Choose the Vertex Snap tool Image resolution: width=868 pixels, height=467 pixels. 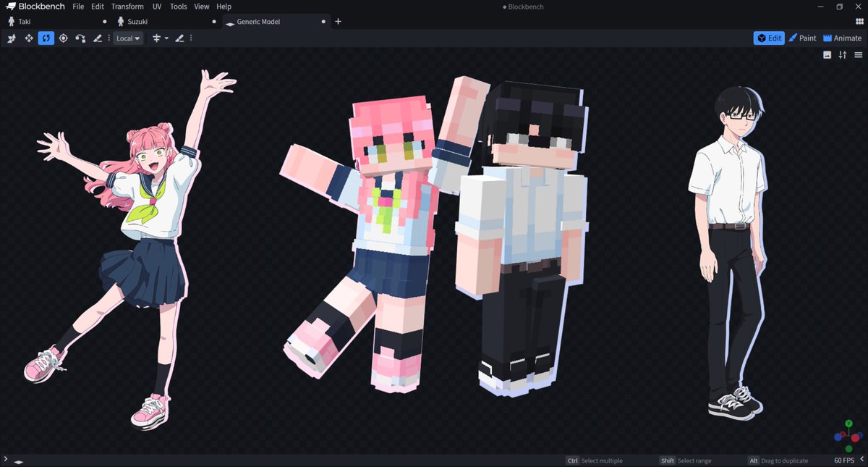click(80, 38)
